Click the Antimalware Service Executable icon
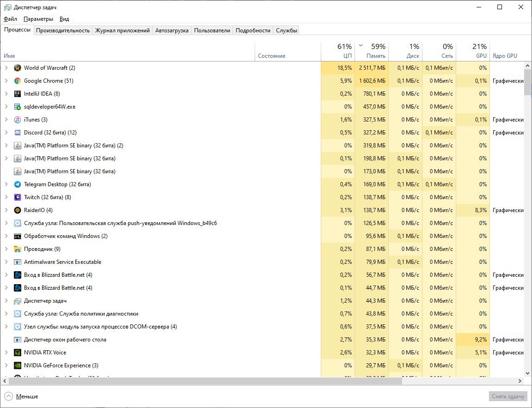This screenshot has height=408, width=532. (17, 262)
